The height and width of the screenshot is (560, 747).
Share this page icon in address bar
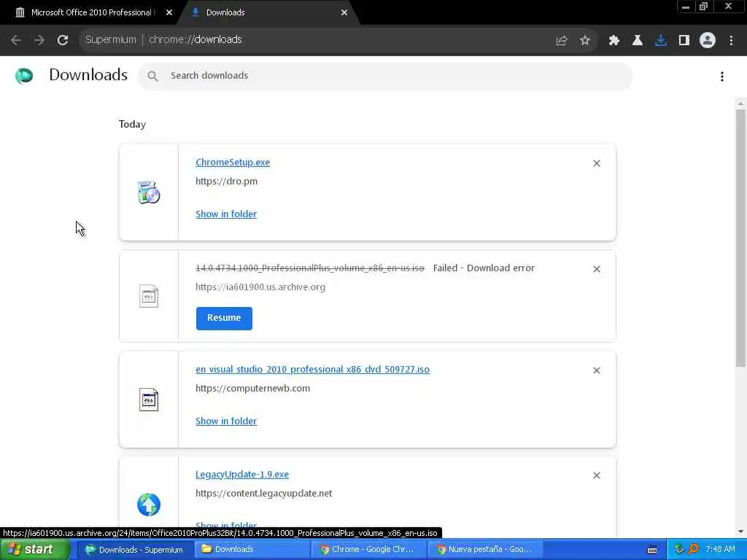562,41
